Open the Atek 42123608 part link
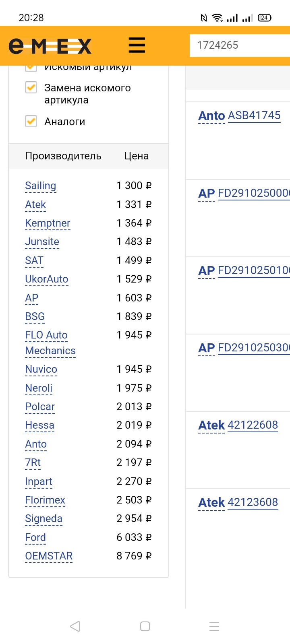The image size is (290, 644). 253,502
